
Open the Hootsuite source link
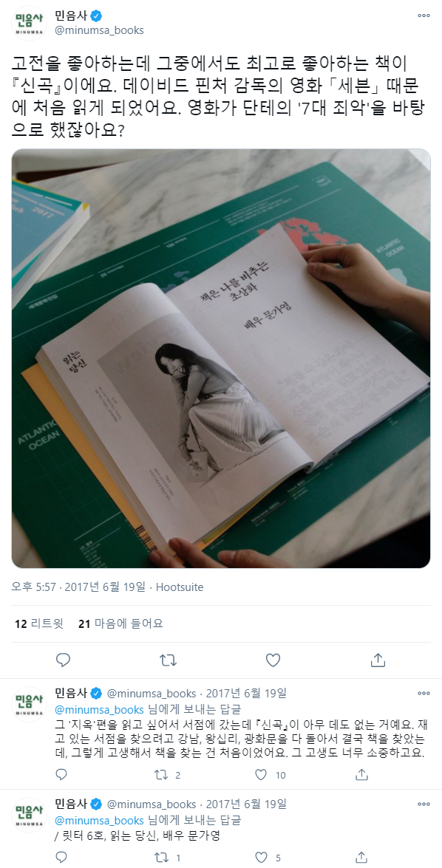180,587
